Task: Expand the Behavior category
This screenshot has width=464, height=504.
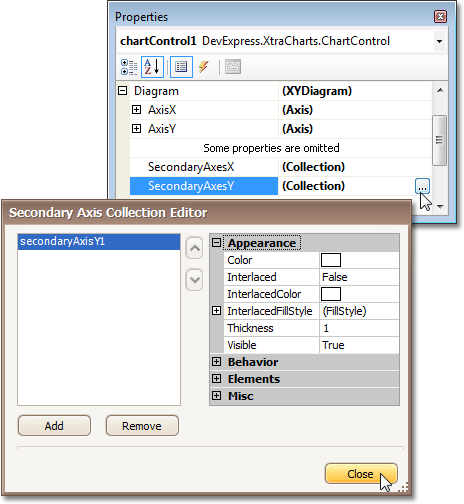Action: (x=216, y=362)
